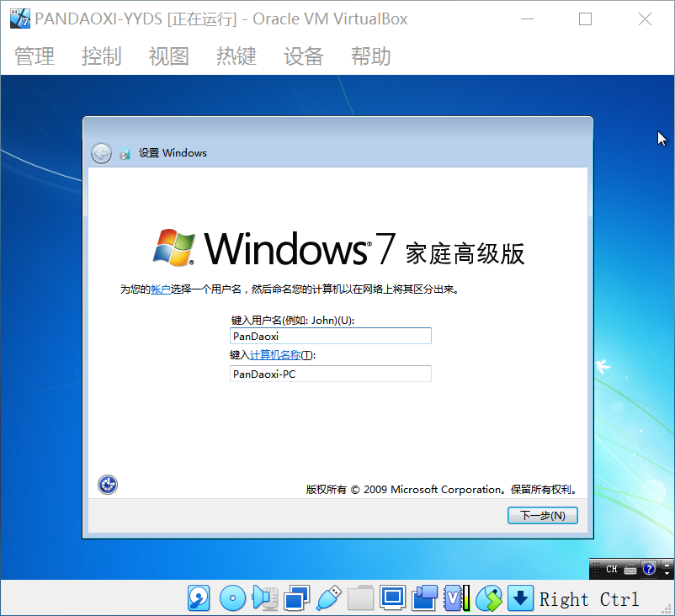Open the language bar options arrow
675x616 pixels.
click(667, 573)
